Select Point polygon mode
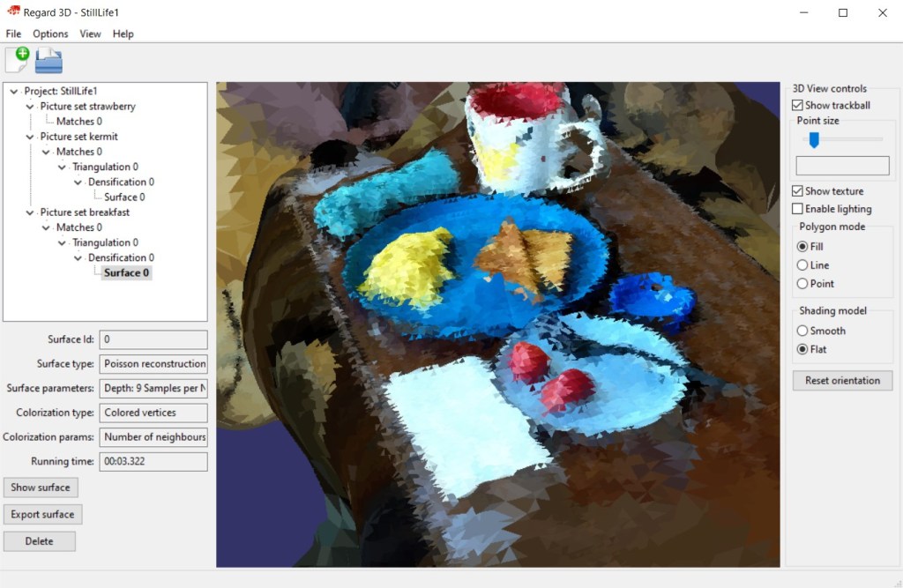 (x=802, y=284)
